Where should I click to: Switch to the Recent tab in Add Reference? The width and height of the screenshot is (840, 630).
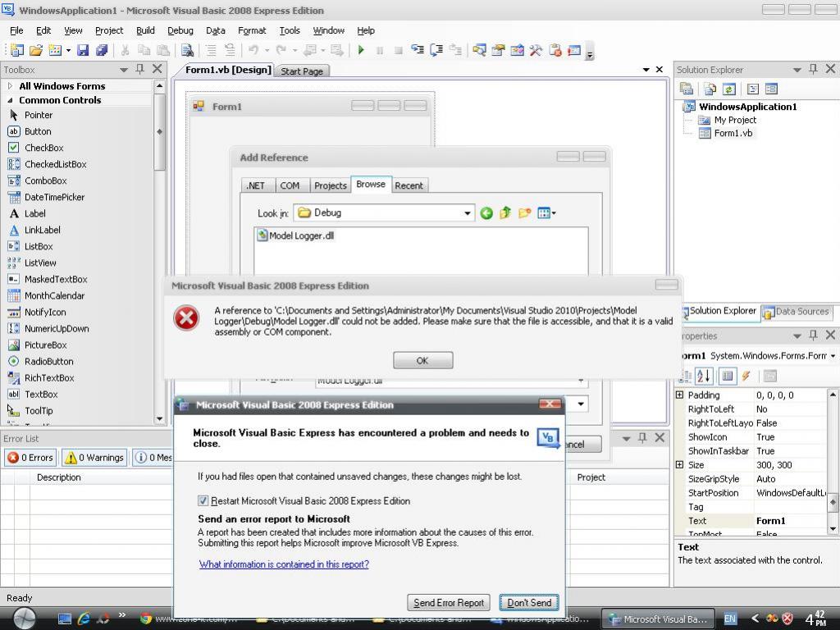[409, 185]
